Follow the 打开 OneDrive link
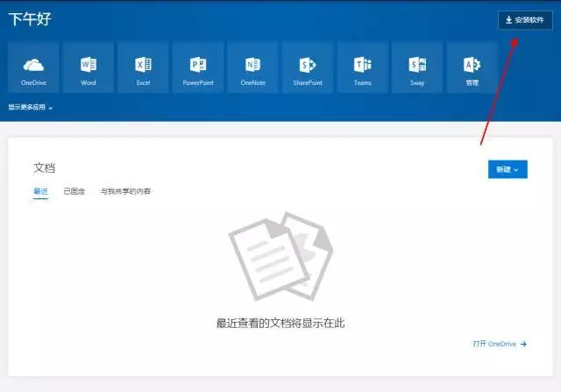 tap(500, 344)
